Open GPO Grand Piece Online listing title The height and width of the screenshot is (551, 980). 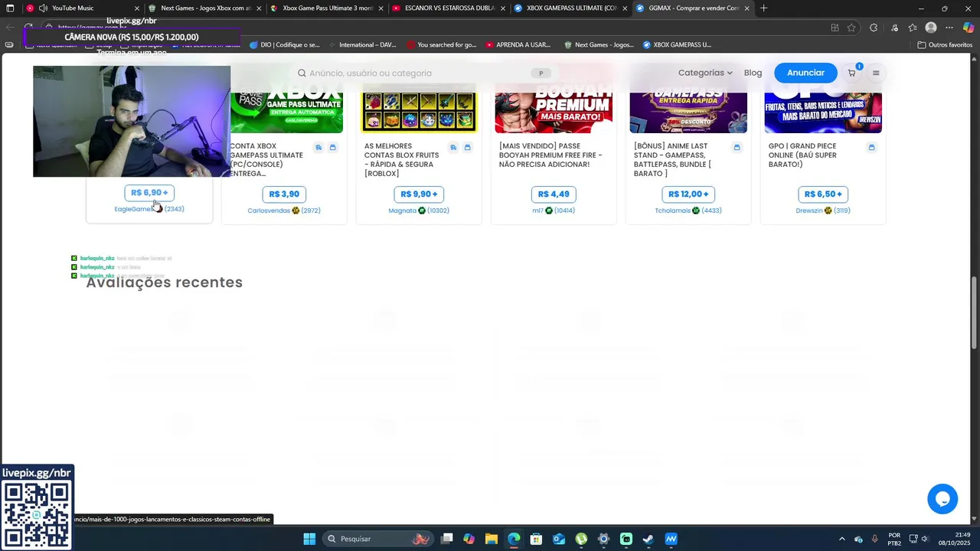[x=802, y=155]
